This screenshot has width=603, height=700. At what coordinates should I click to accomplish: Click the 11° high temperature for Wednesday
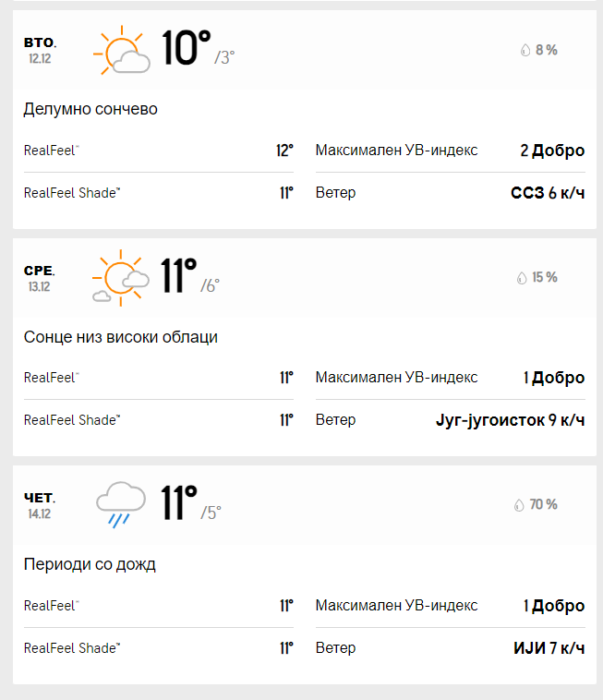(x=178, y=275)
